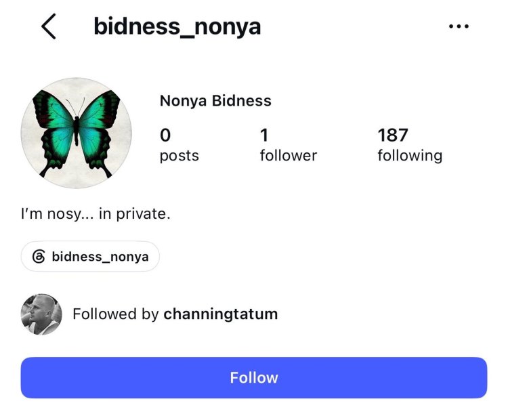Open the bidness_nonya Threads profile badge

[x=90, y=256]
